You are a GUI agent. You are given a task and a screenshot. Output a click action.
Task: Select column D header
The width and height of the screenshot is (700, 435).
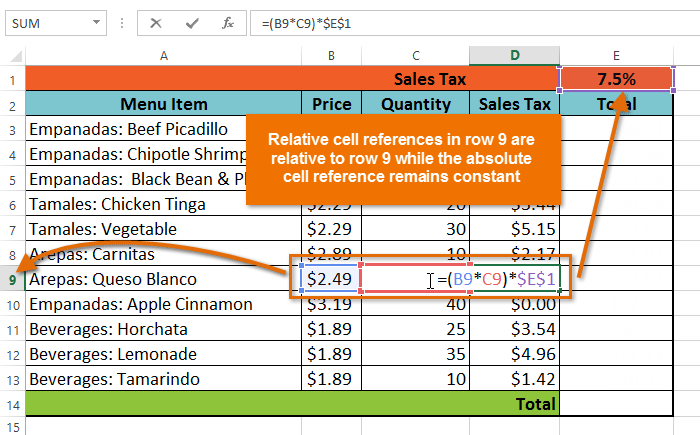tap(514, 56)
